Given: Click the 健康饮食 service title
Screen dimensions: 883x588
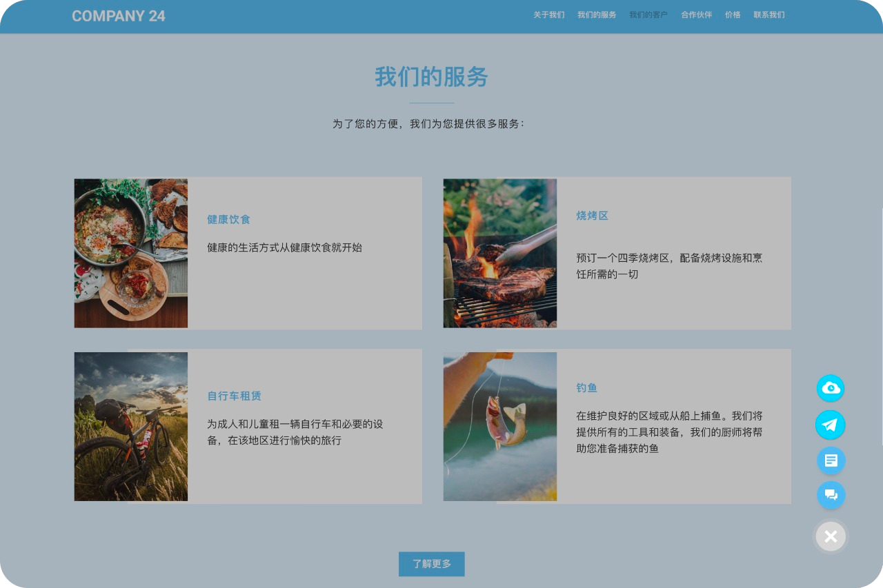Looking at the screenshot, I should [x=229, y=220].
